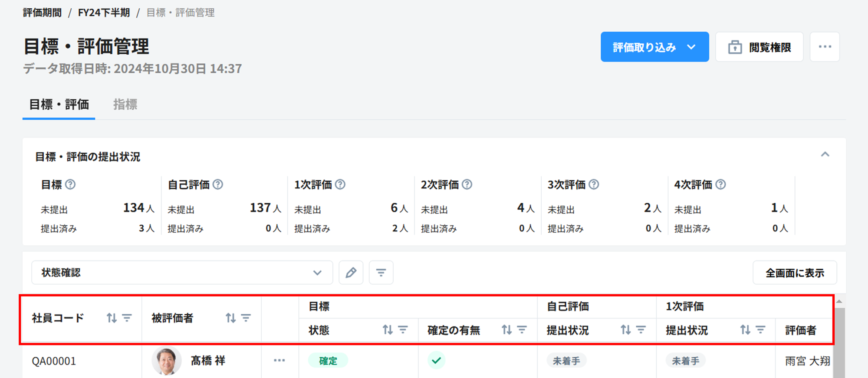Open the filter icon beside edit pencil
Viewport: 868px width, 378px height.
click(x=381, y=273)
